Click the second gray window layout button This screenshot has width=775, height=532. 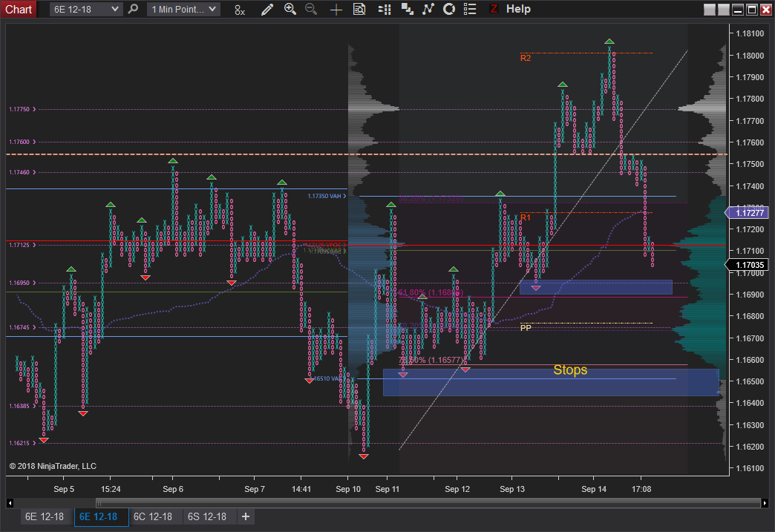coord(724,10)
